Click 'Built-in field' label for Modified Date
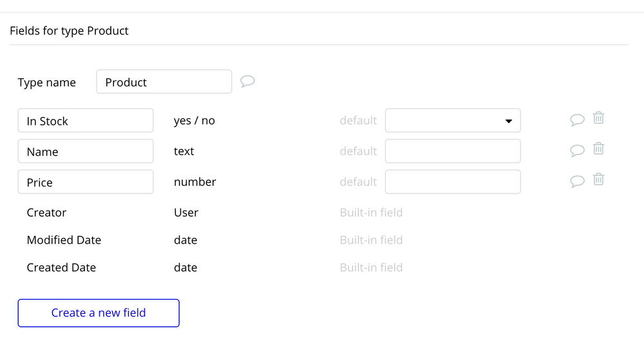Image resolution: width=644 pixels, height=357 pixels. tap(371, 240)
